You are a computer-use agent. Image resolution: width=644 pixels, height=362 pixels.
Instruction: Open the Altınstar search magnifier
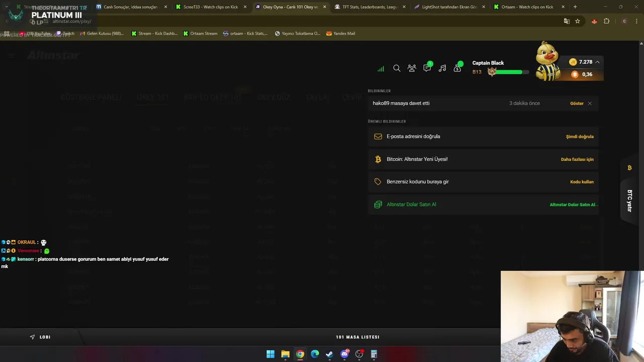coord(396,68)
